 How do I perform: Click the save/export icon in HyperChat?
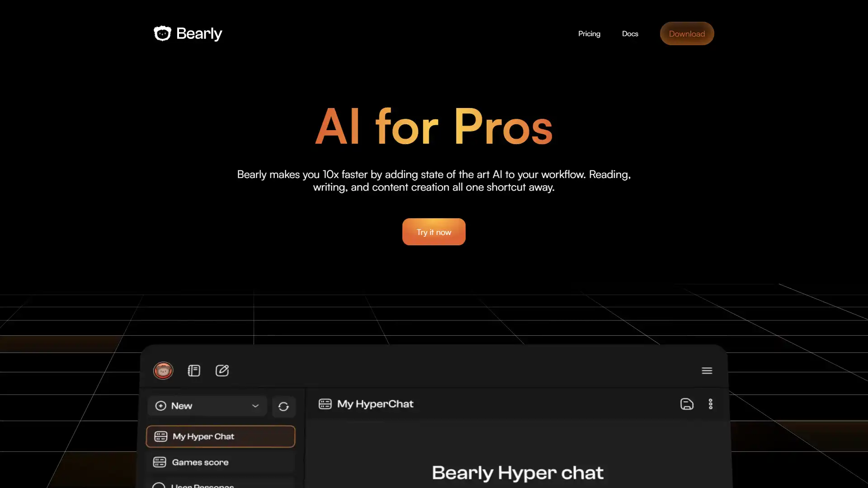687,404
